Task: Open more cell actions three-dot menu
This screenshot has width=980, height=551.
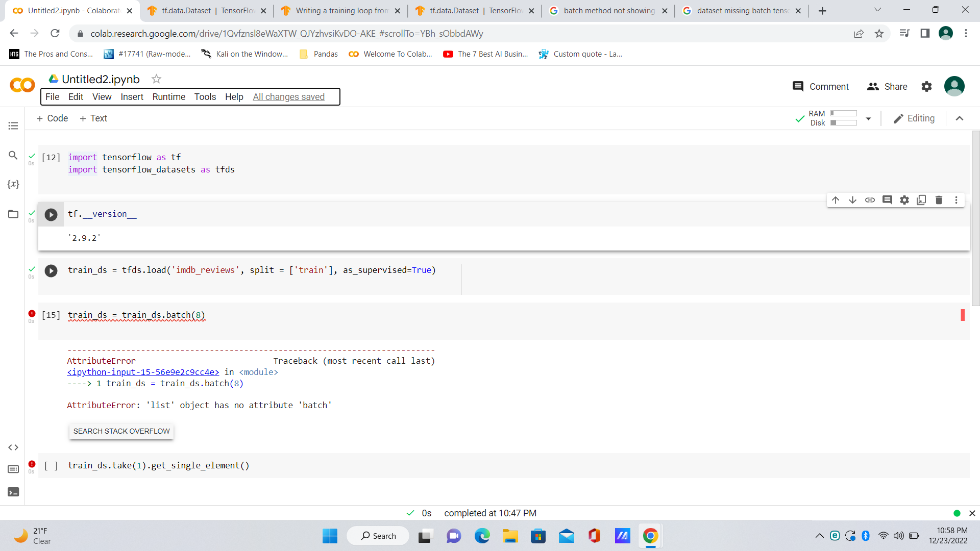Action: tap(956, 200)
